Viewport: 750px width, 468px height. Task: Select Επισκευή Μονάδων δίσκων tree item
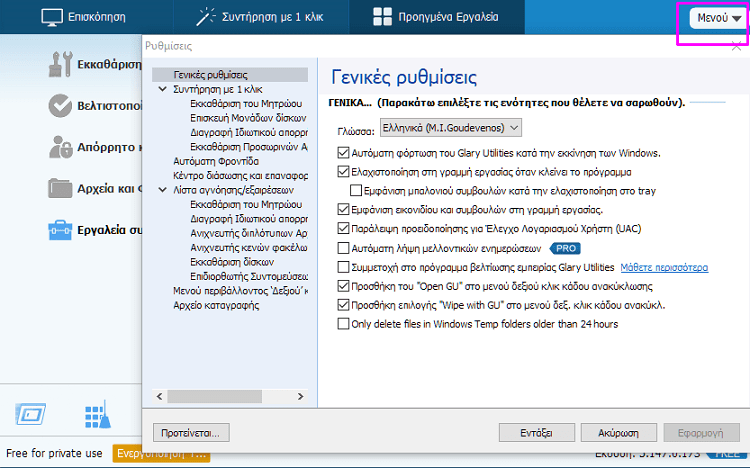[x=248, y=118]
